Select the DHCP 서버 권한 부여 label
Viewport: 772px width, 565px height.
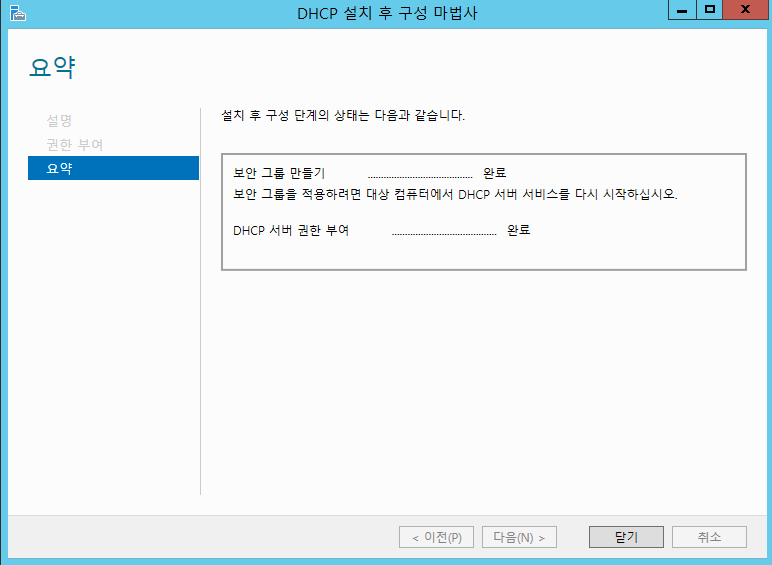tap(291, 230)
